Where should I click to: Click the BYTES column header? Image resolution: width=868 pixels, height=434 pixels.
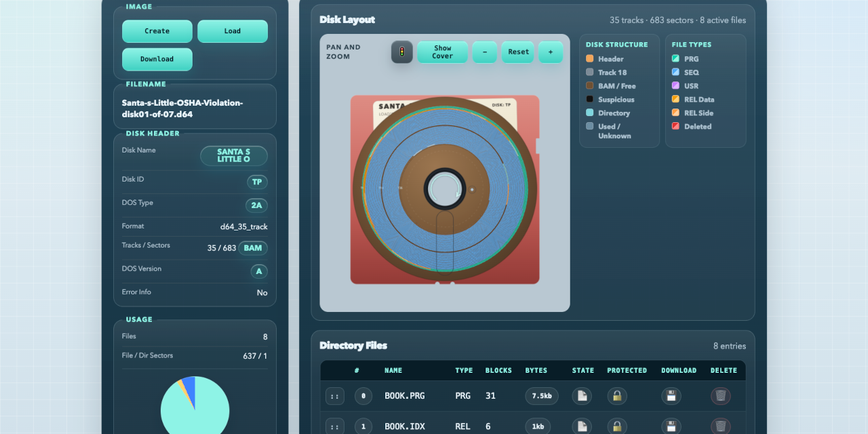(x=536, y=371)
